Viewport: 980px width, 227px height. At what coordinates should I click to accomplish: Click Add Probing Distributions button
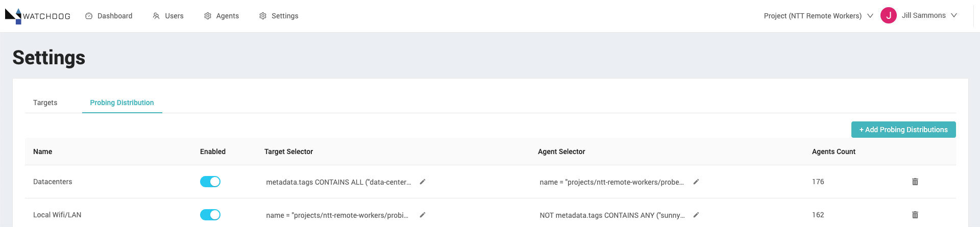903,130
